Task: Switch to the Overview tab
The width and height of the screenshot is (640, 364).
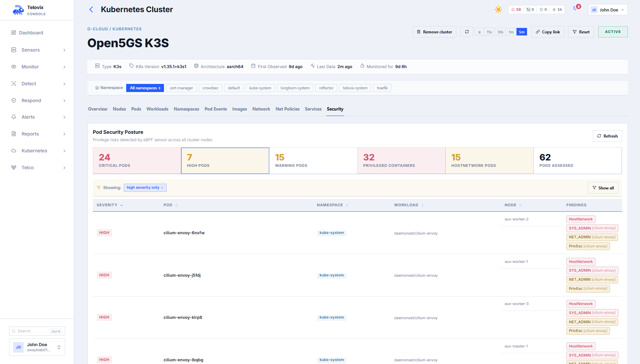Action: pos(98,109)
